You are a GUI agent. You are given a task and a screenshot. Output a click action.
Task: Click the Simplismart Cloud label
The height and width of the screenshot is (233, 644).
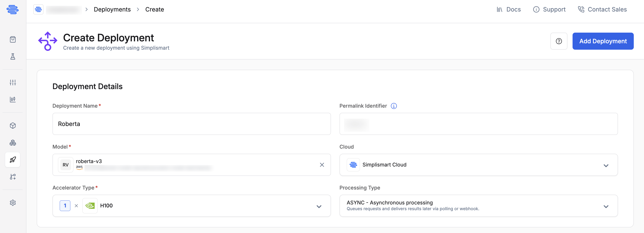point(384,165)
